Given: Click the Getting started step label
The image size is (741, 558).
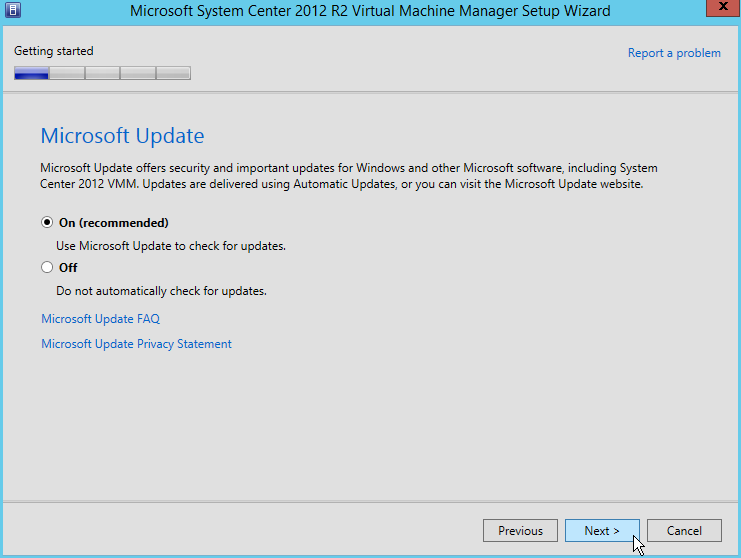Looking at the screenshot, I should coord(53,51).
